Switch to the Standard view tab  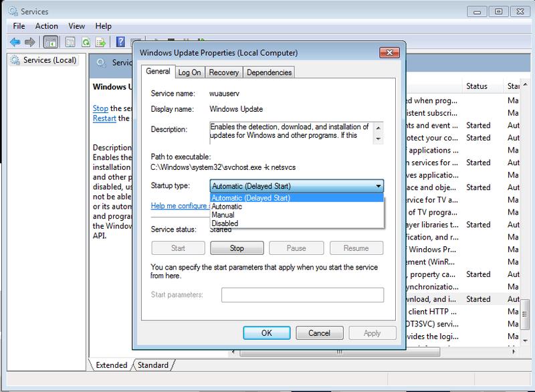(153, 365)
